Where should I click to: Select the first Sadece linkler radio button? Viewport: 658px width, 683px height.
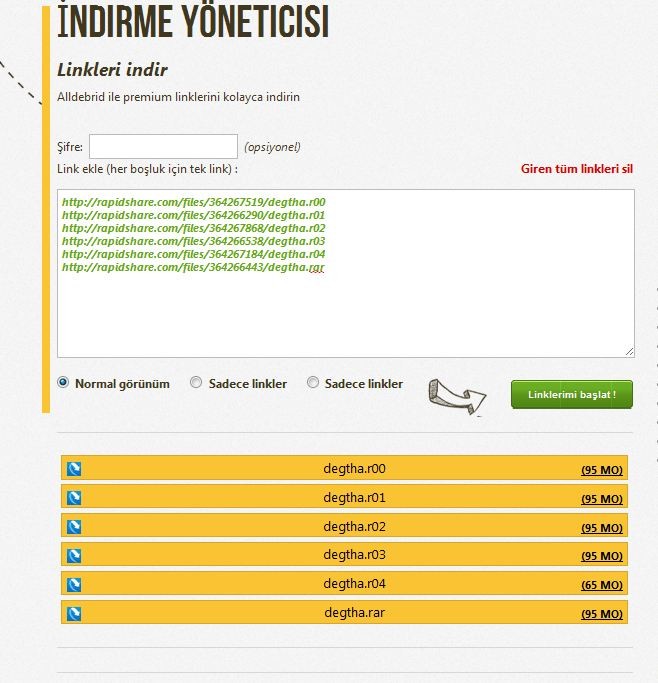tap(196, 382)
